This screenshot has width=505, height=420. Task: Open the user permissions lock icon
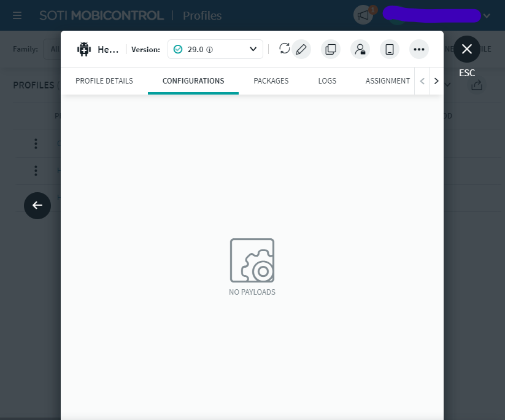pyautogui.click(x=360, y=50)
